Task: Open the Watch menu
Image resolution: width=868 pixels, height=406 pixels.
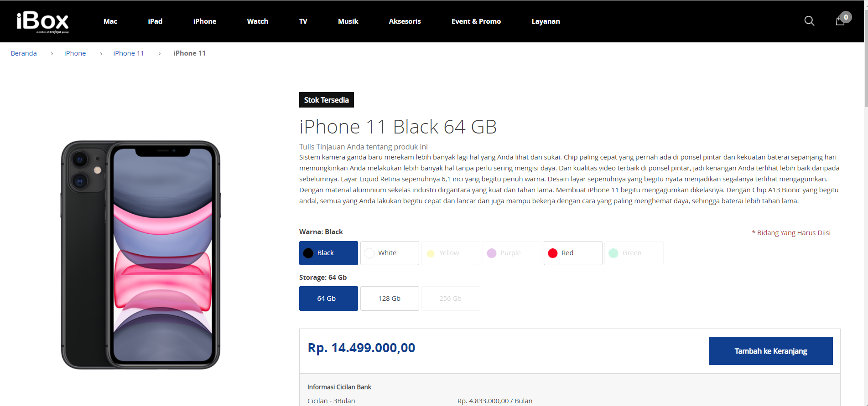Action: 258,21
